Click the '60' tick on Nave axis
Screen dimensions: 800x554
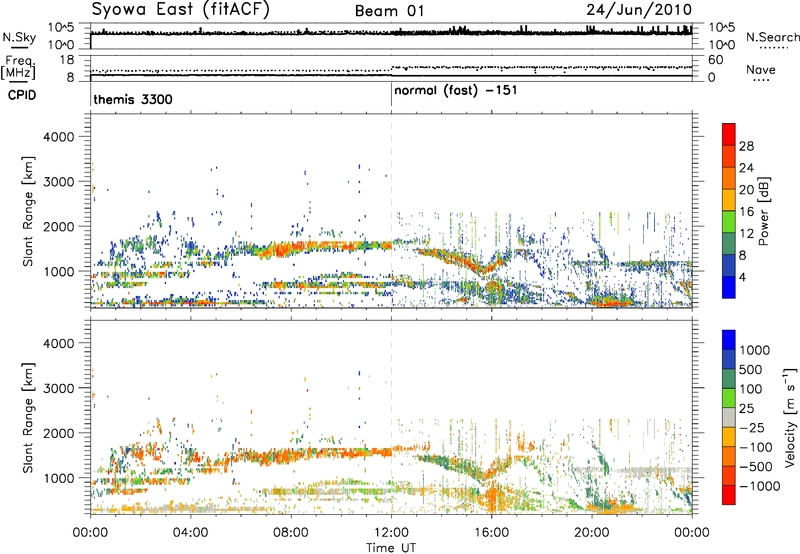[716, 60]
